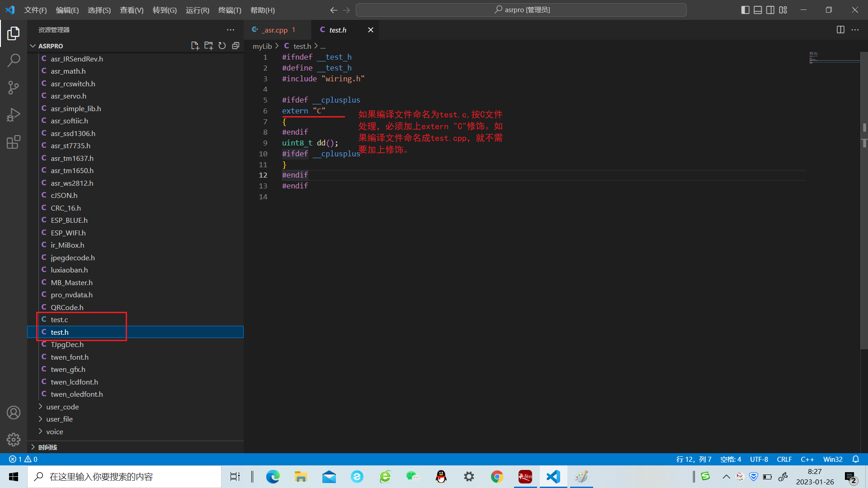The width and height of the screenshot is (868, 488).
Task: Open the Search view in activity bar
Action: click(14, 60)
